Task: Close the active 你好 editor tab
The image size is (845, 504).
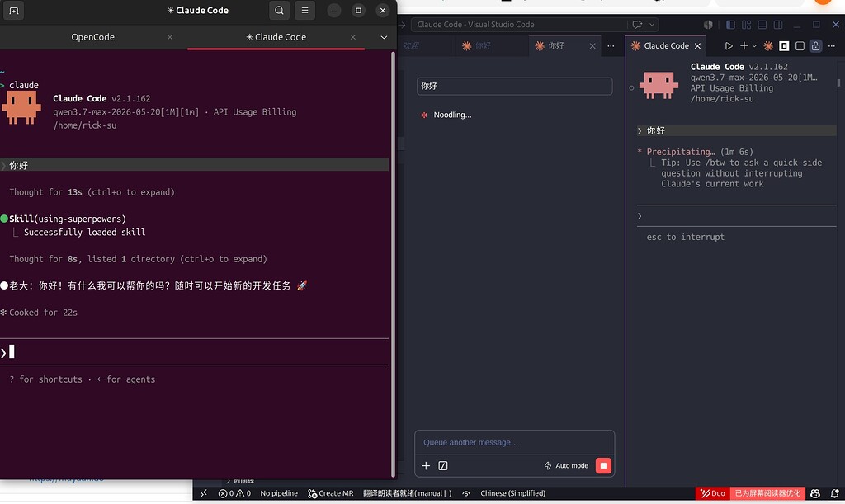Action: point(592,45)
